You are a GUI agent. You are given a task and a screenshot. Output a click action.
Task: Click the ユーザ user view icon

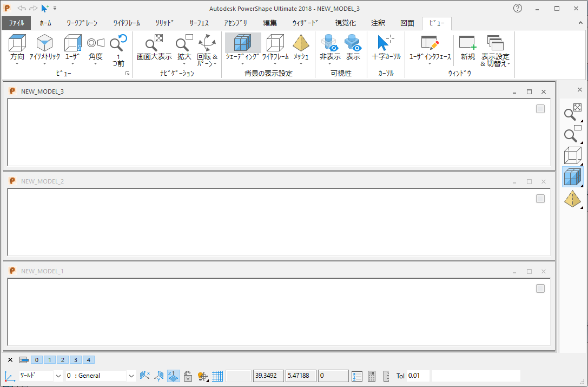click(x=72, y=43)
